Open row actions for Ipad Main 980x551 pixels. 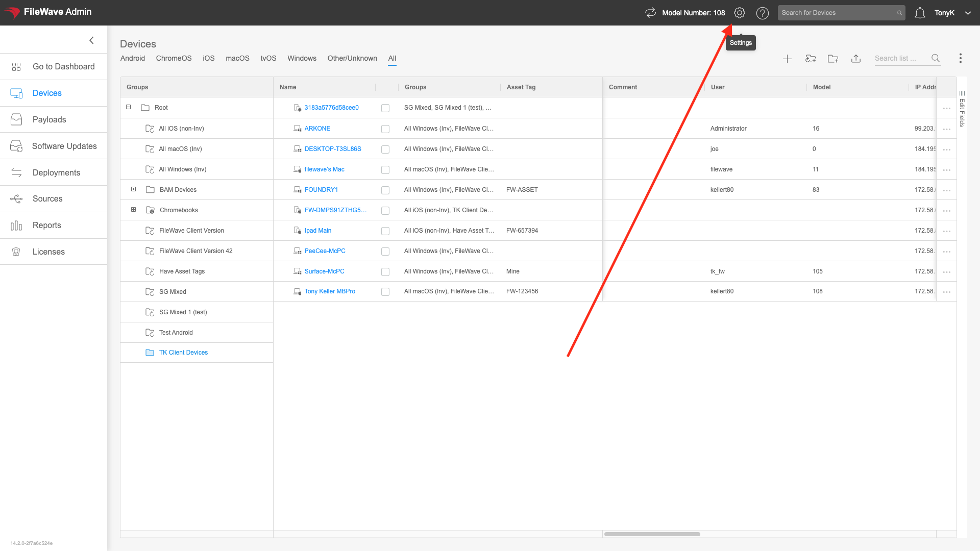click(947, 231)
